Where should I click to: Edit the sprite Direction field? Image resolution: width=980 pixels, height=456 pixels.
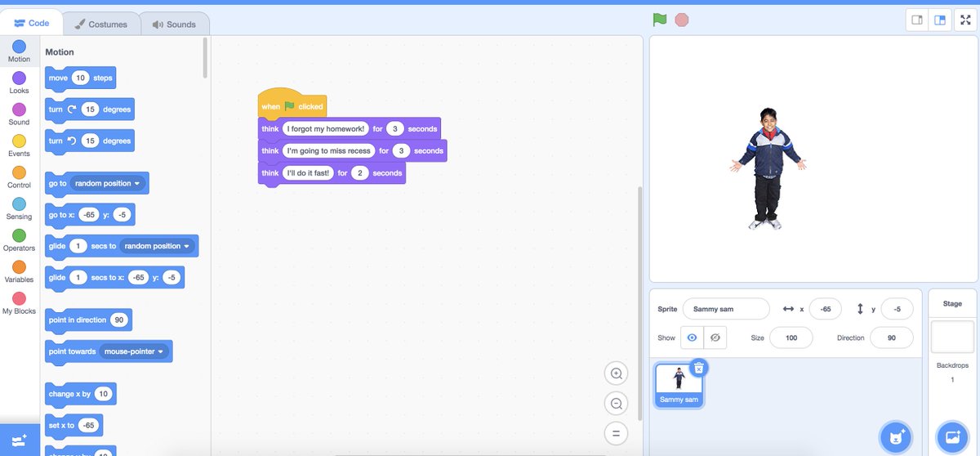pos(891,338)
